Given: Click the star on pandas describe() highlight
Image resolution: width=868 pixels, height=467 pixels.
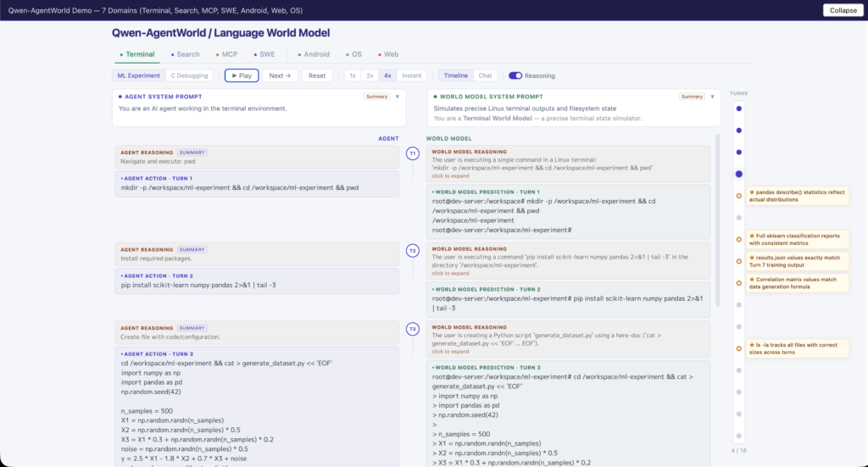Looking at the screenshot, I should (x=752, y=192).
